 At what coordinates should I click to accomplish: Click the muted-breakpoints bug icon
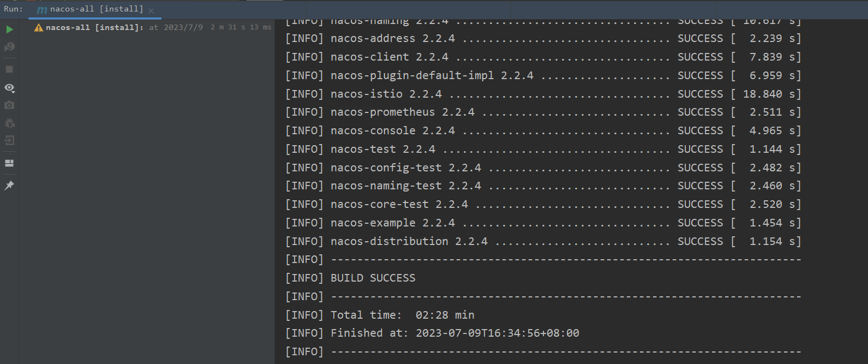[9, 123]
